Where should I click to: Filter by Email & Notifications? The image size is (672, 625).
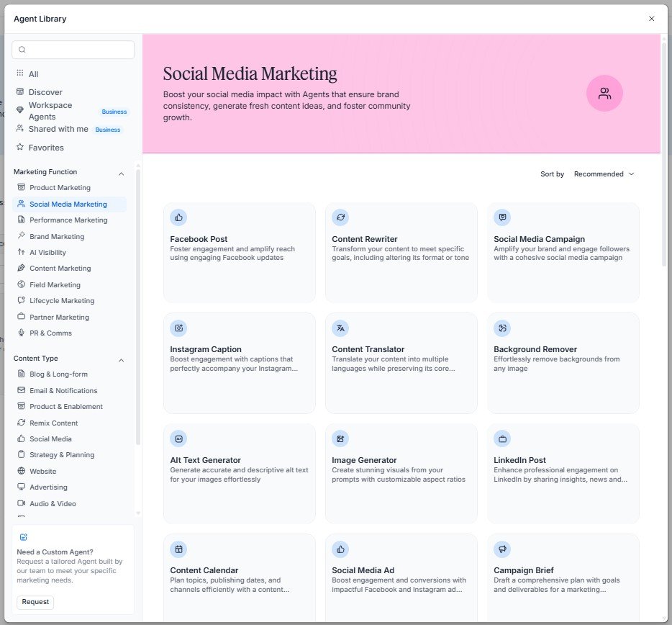click(69, 391)
